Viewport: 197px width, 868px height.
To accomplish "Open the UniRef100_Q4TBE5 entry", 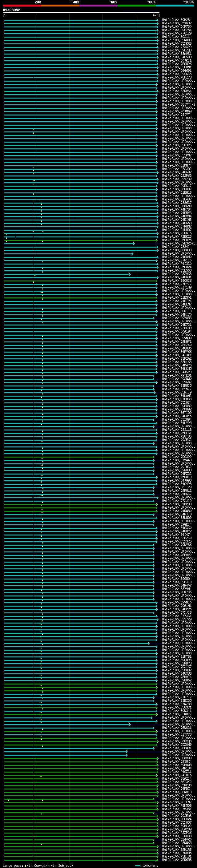I will coord(177,775).
